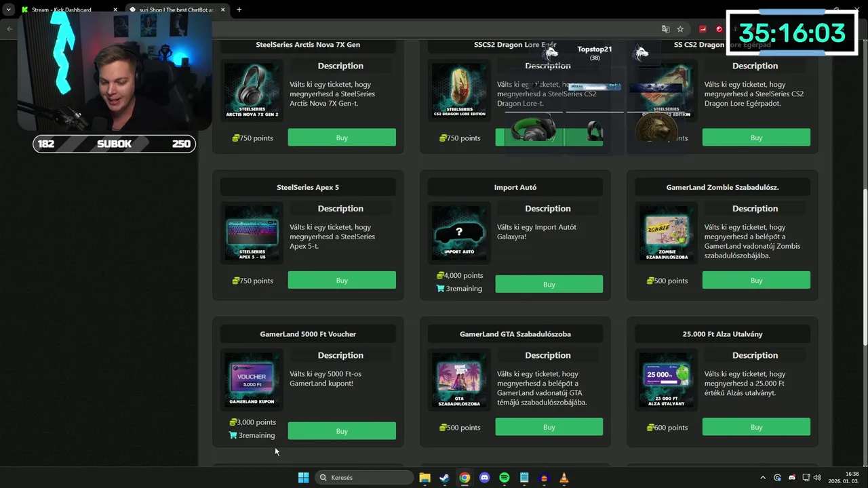Open Google Chrome from the taskbar

tap(465, 477)
